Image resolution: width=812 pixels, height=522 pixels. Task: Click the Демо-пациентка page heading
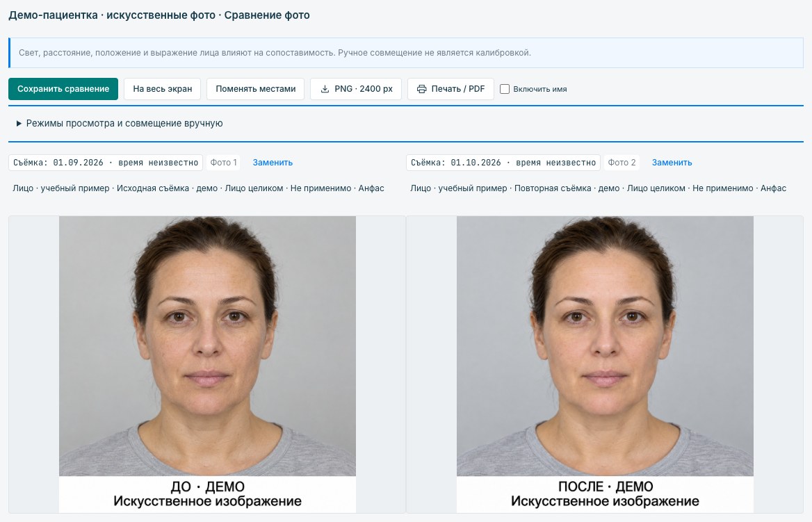159,15
